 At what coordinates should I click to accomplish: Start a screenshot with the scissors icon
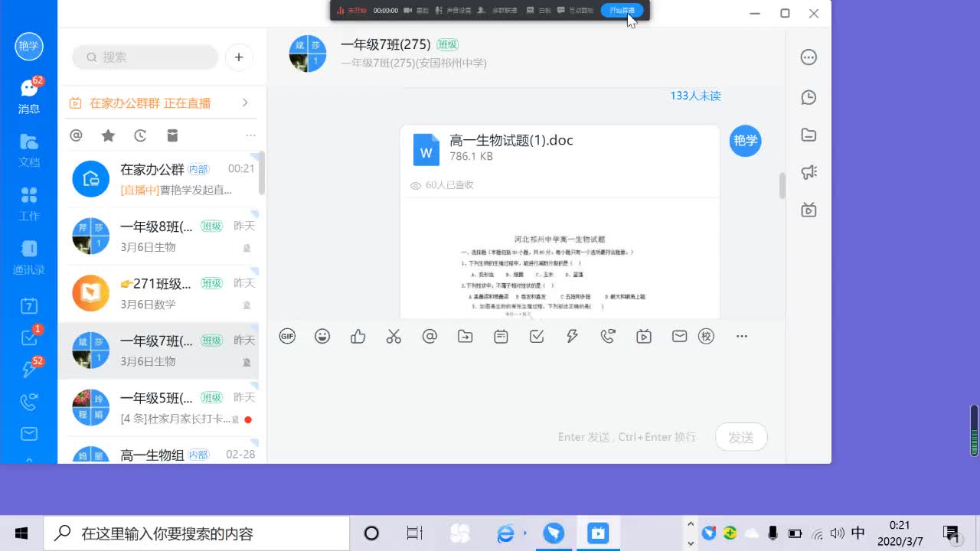pos(394,336)
